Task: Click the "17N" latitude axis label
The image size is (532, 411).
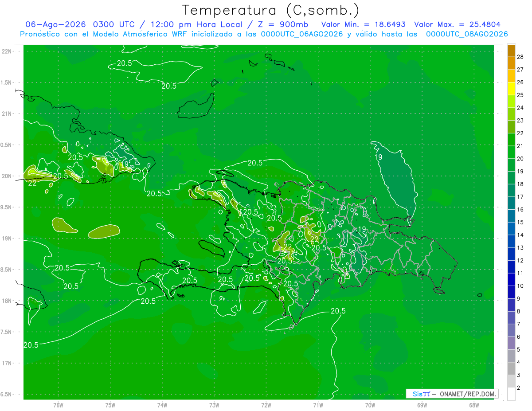Action: 8,363
